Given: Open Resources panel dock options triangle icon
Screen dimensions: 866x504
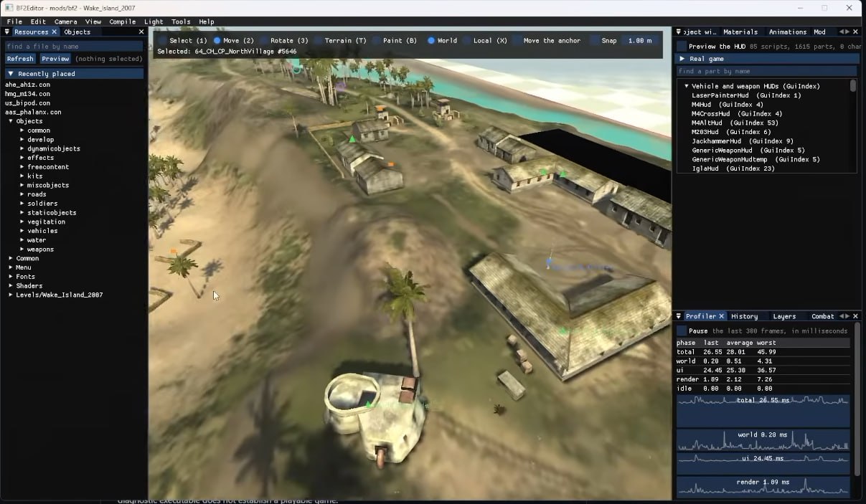Looking at the screenshot, I should [x=7, y=32].
